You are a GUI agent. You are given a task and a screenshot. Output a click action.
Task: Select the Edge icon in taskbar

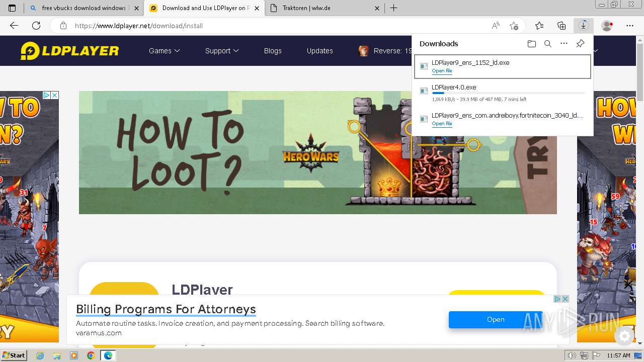(x=108, y=355)
